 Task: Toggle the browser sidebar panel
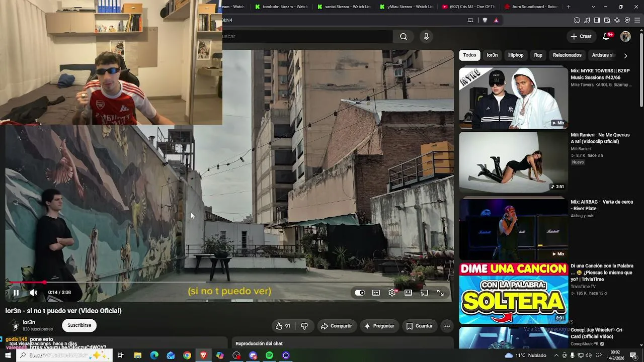[x=597, y=20]
